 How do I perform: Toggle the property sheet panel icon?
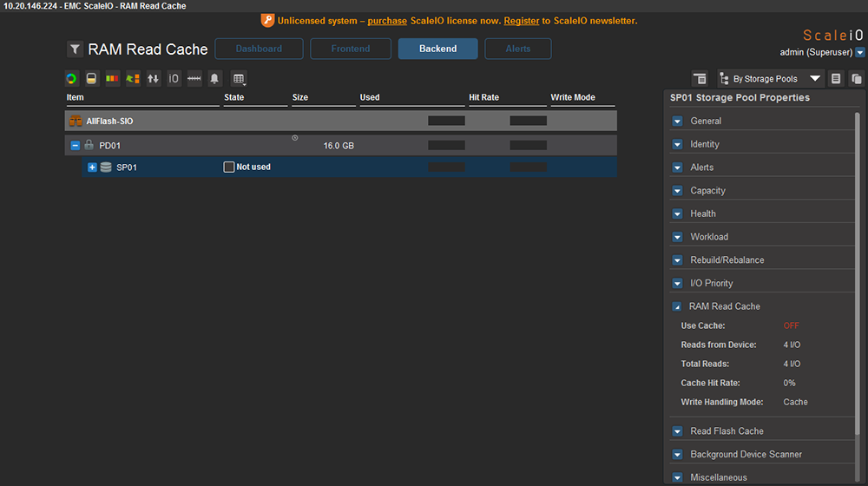coord(700,79)
